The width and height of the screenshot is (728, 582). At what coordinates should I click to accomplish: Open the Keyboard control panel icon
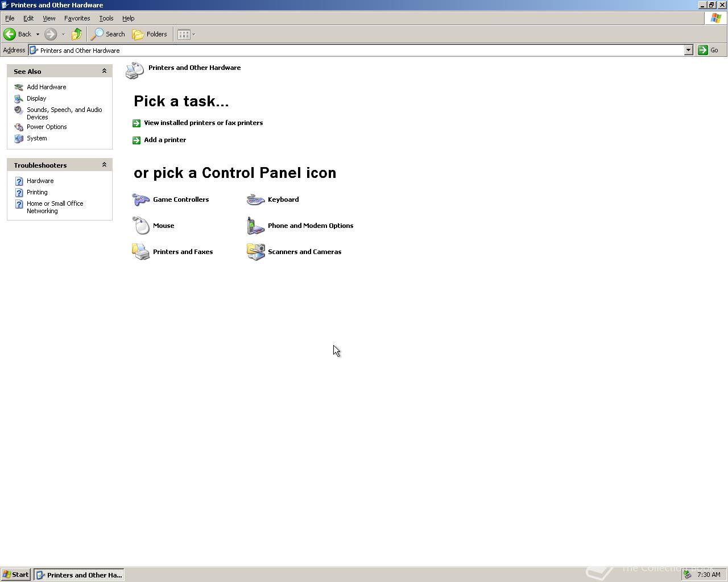(x=256, y=199)
